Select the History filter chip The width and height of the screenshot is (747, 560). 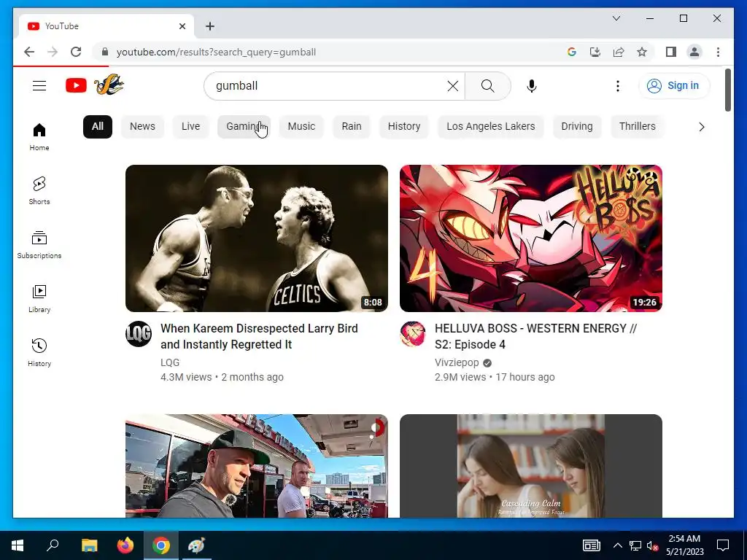(404, 127)
